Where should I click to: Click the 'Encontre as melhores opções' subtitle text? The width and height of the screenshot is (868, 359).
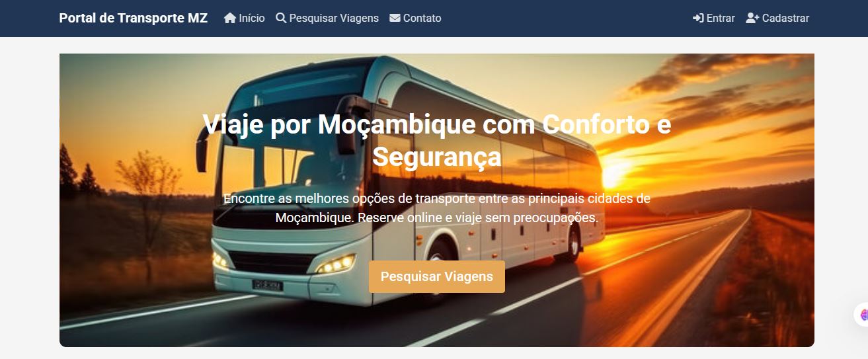(x=437, y=208)
